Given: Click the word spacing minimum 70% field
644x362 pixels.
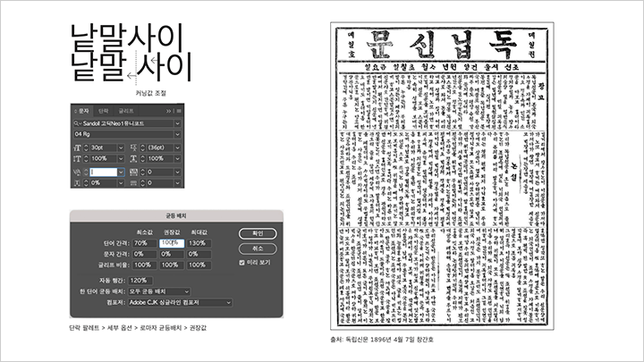Looking at the screenshot, I should [144, 243].
